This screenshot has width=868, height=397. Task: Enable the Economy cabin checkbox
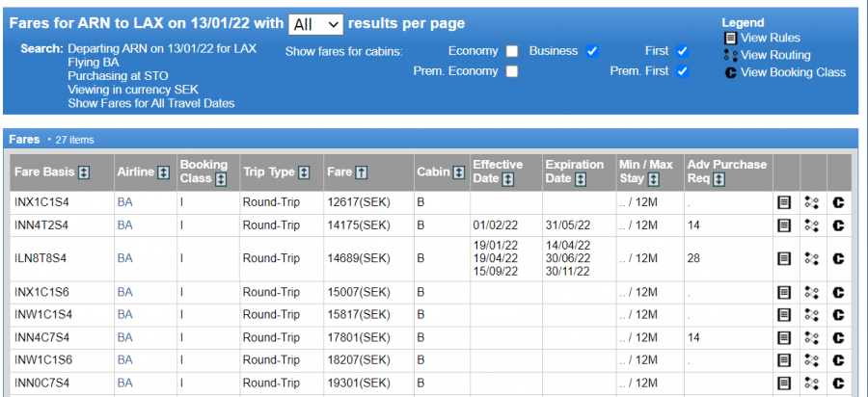512,51
